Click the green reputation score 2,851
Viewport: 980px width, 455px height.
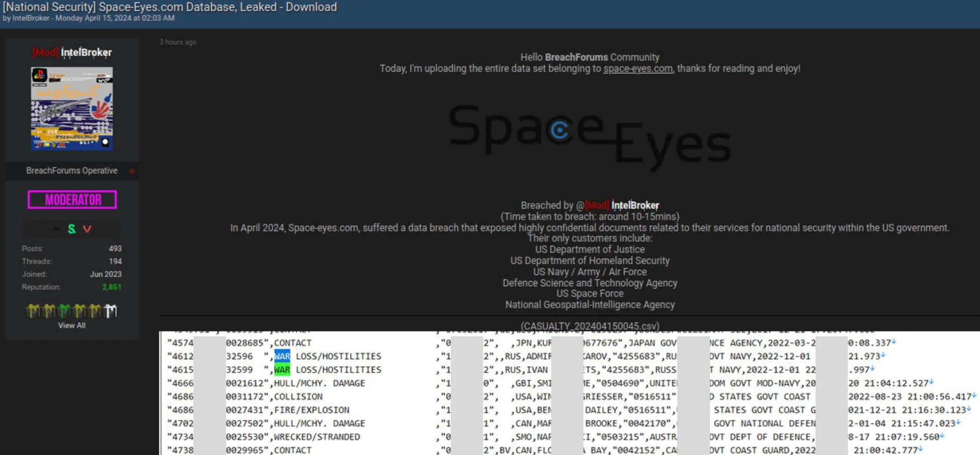point(111,287)
